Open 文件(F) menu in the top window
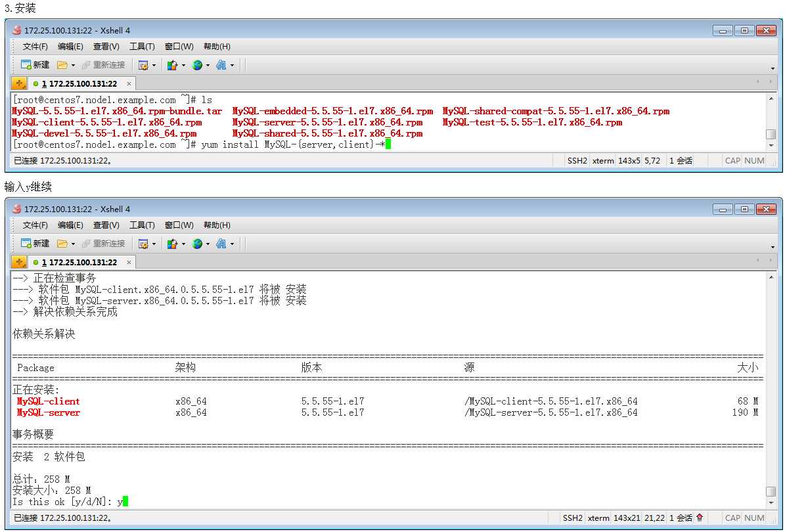785x532 pixels. 35,47
